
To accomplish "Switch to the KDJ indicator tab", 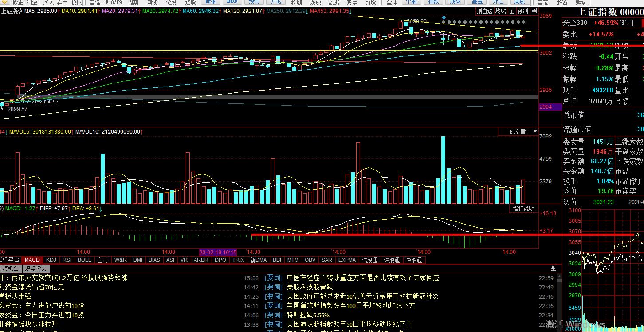I will click(x=51, y=260).
